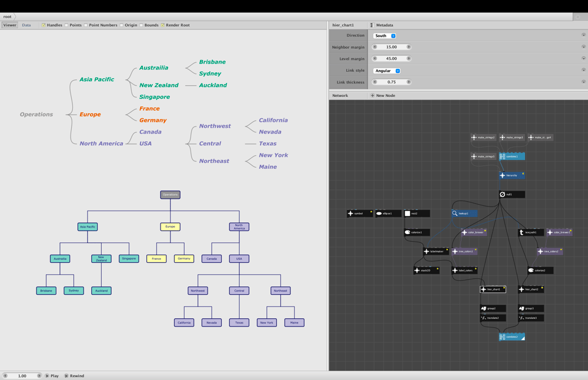
Task: Select the combine2 rendered node
Action: pyautogui.click(x=512, y=337)
